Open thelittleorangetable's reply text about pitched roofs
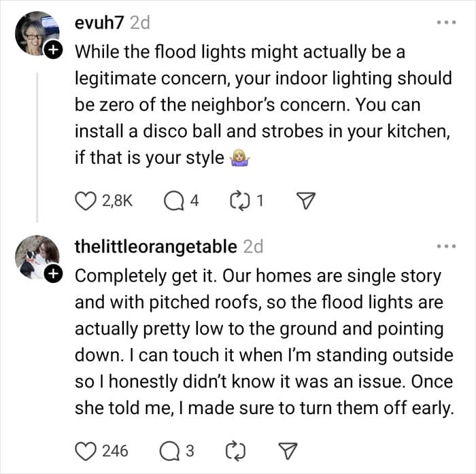This screenshot has width=476, height=474. click(x=264, y=341)
